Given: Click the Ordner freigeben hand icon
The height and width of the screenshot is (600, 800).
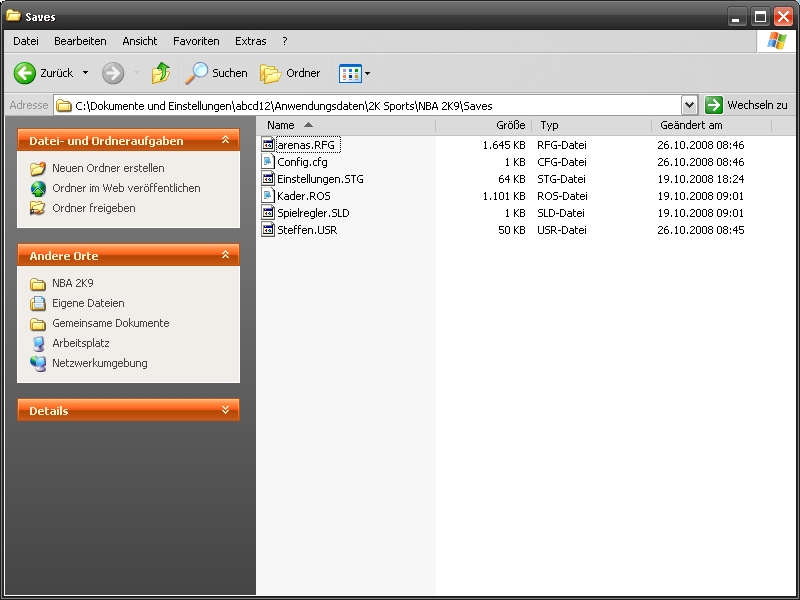Looking at the screenshot, I should [38, 208].
